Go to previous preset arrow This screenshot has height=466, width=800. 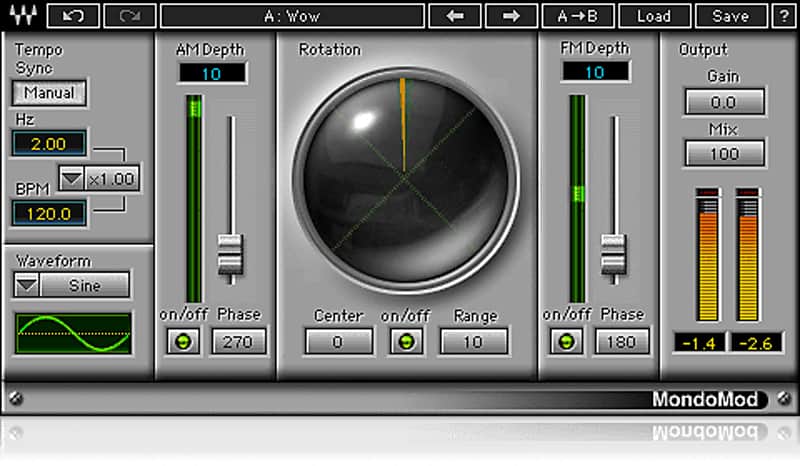click(x=455, y=16)
